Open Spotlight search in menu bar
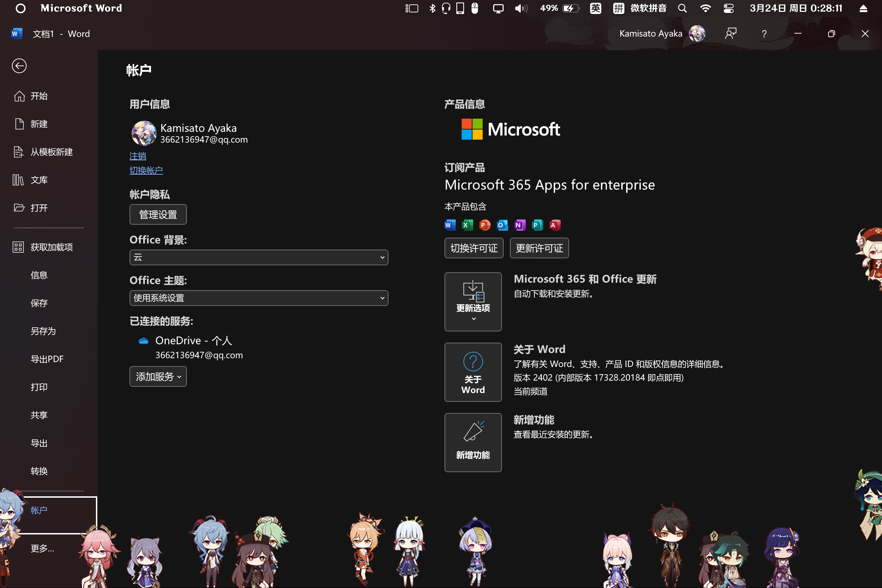Screen dimensions: 882x588 682,8
